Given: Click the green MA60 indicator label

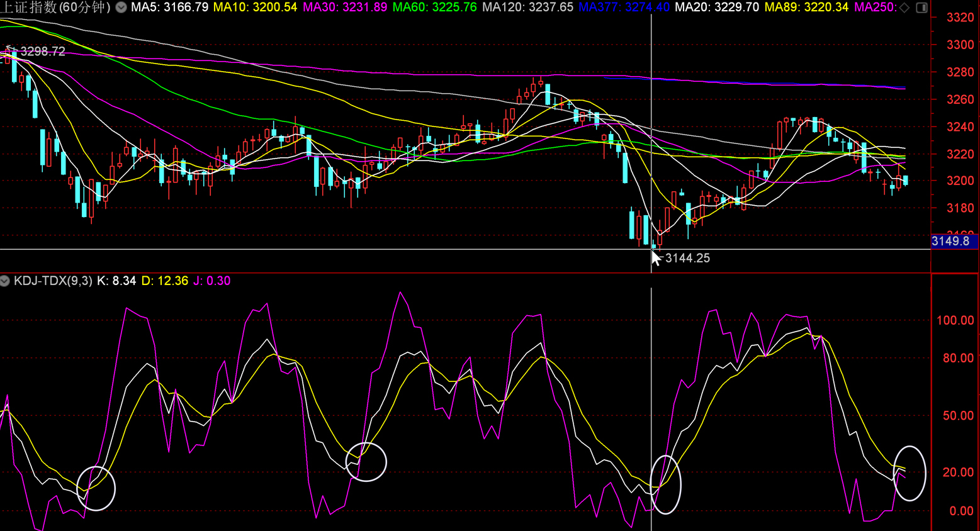Looking at the screenshot, I should tap(434, 8).
